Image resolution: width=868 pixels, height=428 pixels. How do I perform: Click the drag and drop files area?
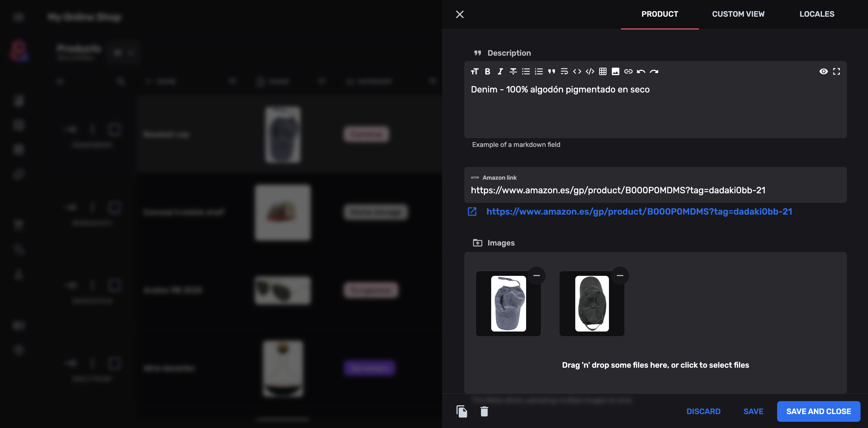click(655, 365)
